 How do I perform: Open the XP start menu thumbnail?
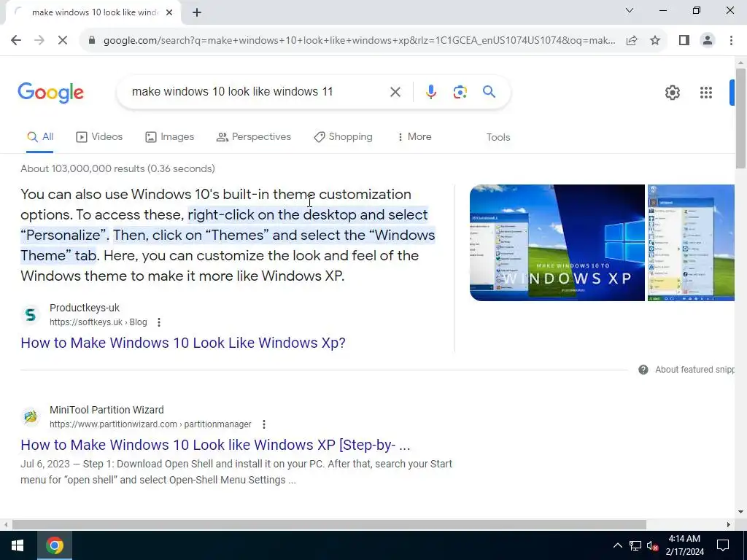[x=691, y=243]
